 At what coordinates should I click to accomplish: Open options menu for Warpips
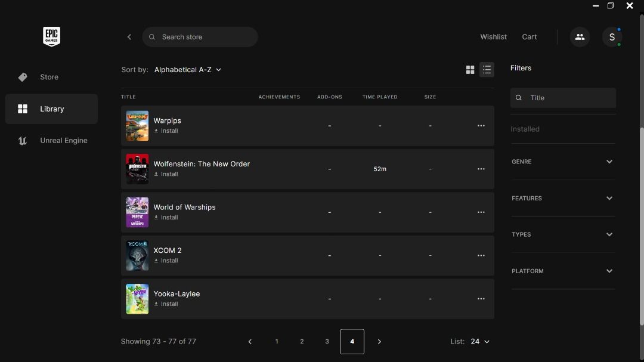(x=481, y=126)
